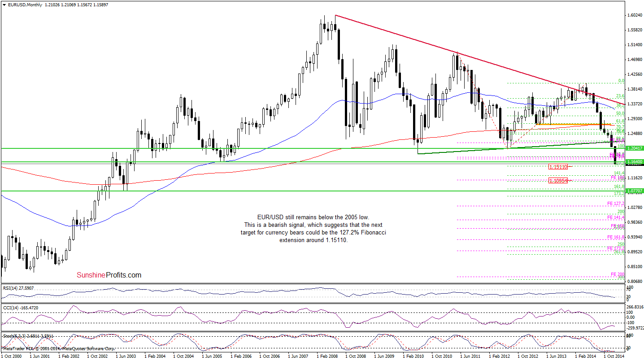Viewport: 644px width, 360px height.
Task: Click the 1.42560 price scale label
Action: [635, 74]
